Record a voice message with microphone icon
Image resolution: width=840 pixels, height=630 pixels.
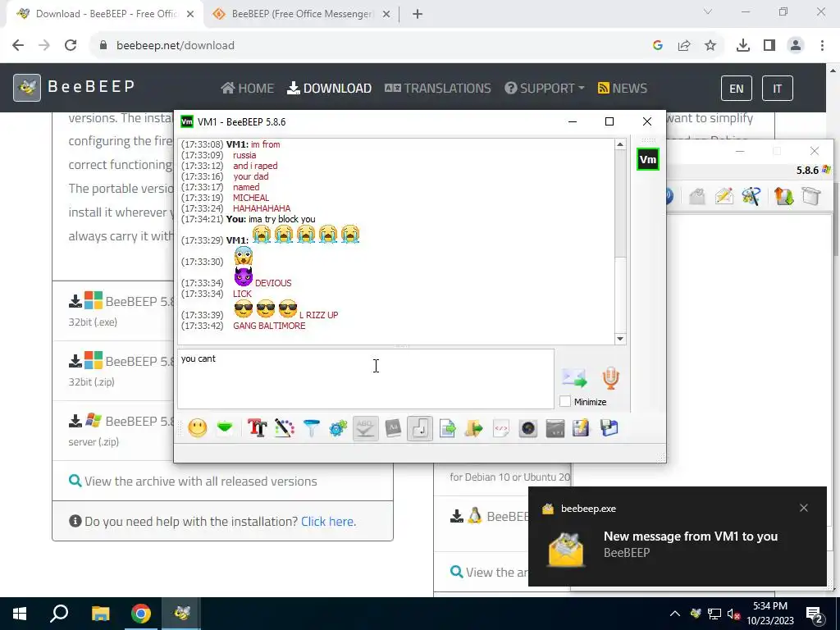click(x=610, y=377)
